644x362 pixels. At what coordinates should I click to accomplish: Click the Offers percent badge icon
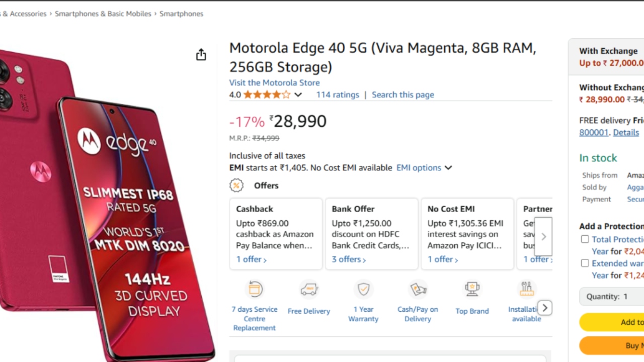[236, 186]
